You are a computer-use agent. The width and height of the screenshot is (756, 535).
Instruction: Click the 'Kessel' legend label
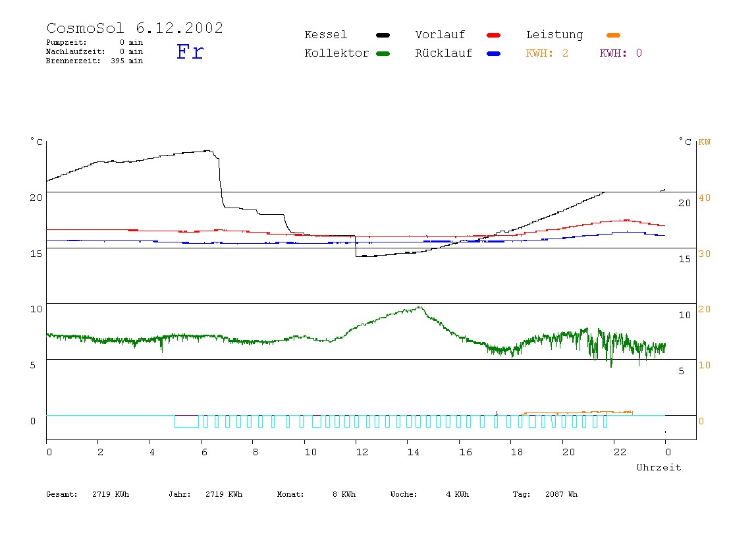(325, 35)
